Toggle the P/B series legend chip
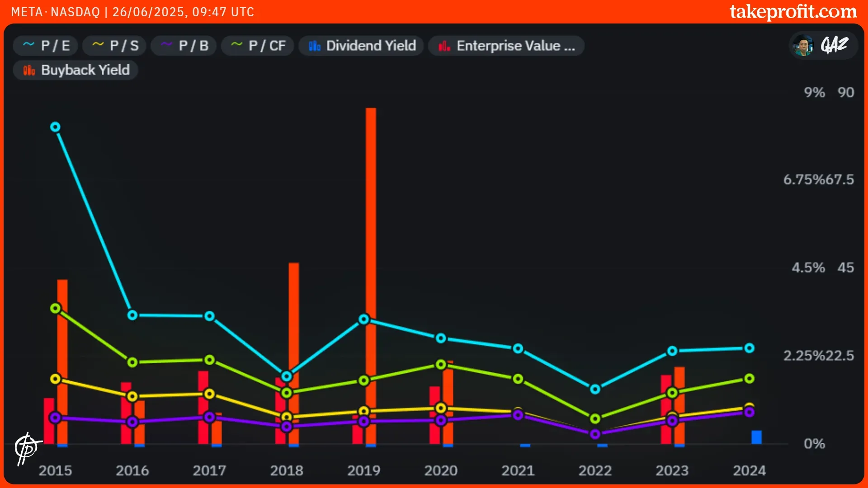 pos(184,46)
